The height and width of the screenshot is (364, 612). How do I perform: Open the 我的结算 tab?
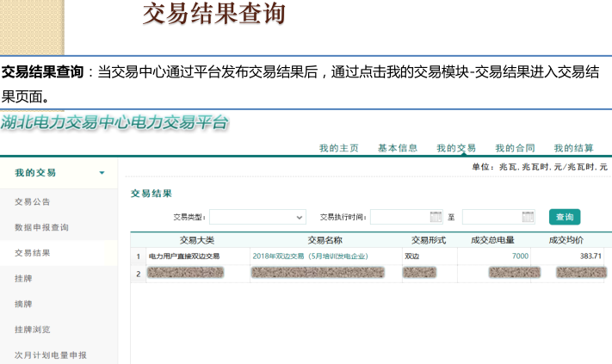(x=573, y=148)
